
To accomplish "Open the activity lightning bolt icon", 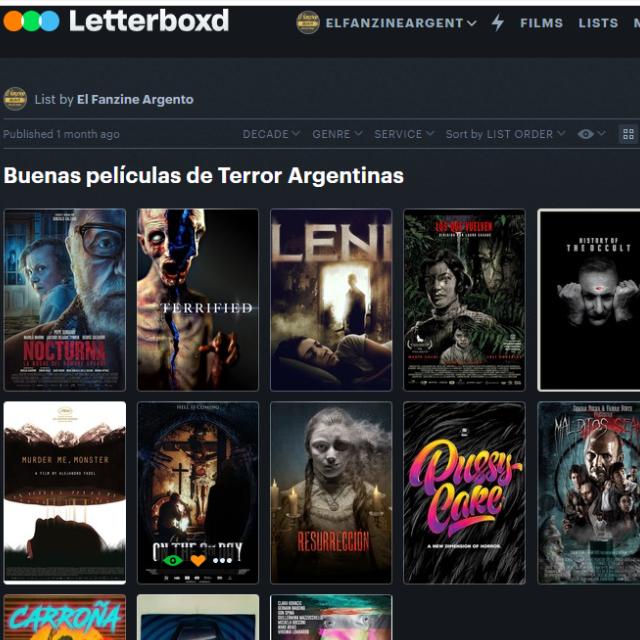I will 498,22.
